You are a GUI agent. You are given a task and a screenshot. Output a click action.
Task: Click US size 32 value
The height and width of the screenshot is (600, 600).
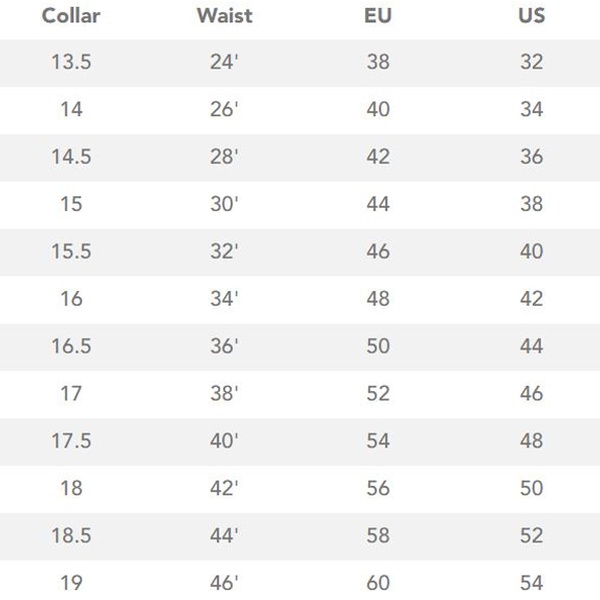pos(531,62)
